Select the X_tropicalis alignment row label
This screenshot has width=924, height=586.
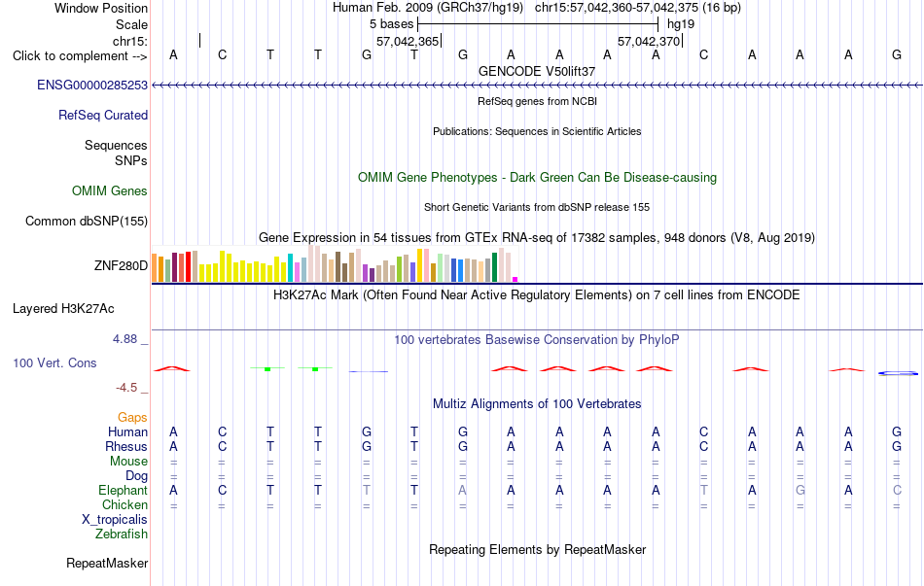[x=115, y=520]
